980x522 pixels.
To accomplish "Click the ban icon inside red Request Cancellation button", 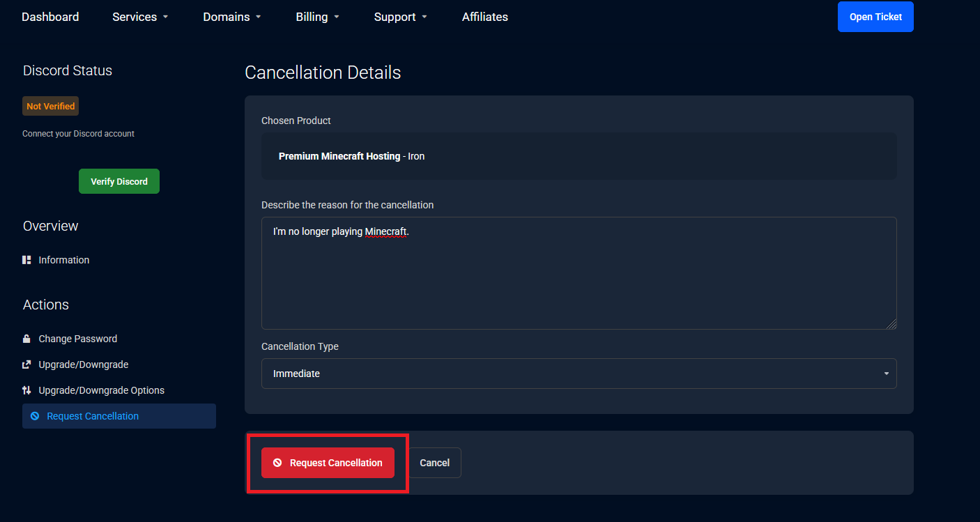I will click(x=277, y=463).
